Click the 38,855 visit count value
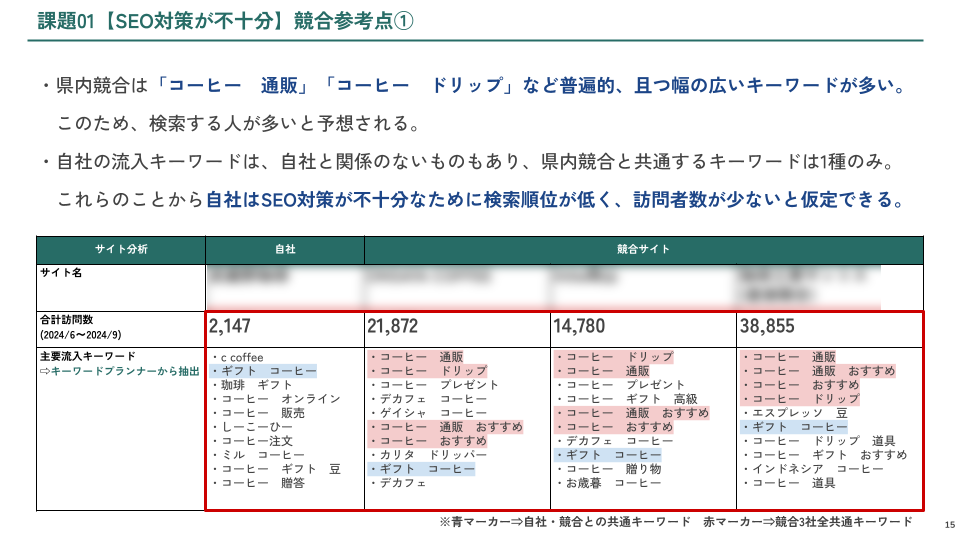This screenshot has height=540, width=960. click(767, 327)
